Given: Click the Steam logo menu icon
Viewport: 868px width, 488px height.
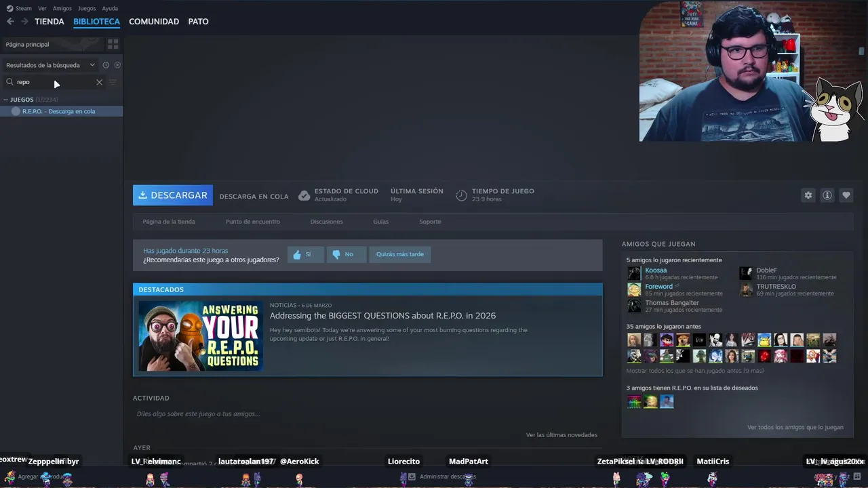Looking at the screenshot, I should pyautogui.click(x=9, y=9).
